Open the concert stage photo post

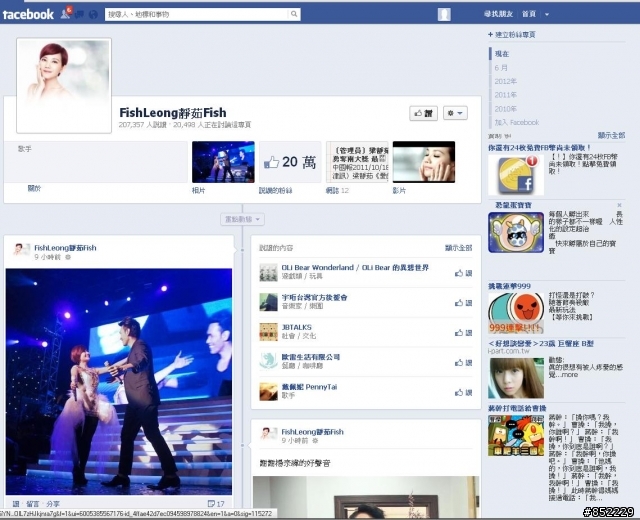click(119, 382)
